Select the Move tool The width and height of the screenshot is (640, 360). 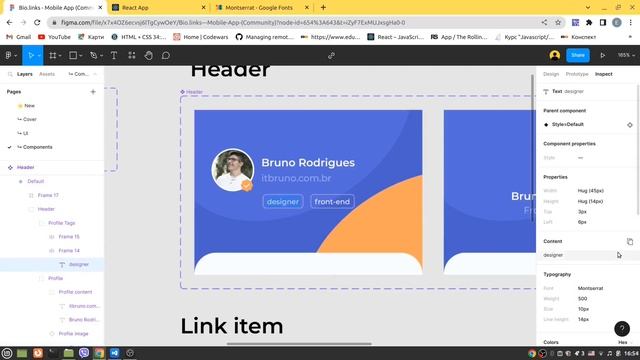click(x=31, y=56)
